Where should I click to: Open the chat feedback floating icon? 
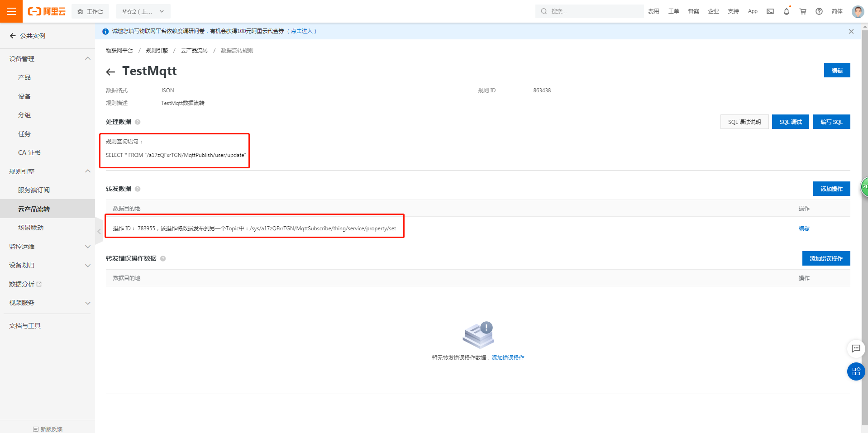pyautogui.click(x=856, y=348)
